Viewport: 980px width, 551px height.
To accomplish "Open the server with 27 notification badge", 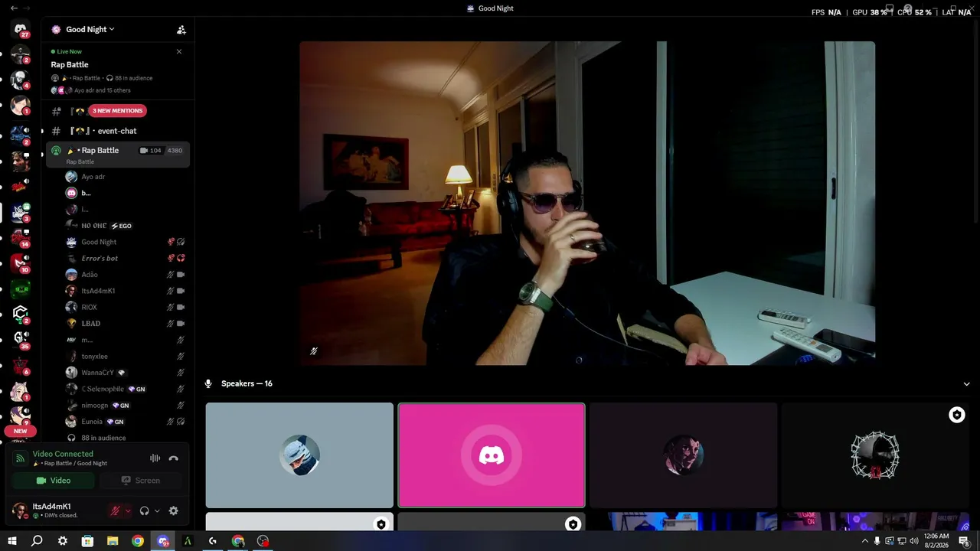I will (20, 29).
